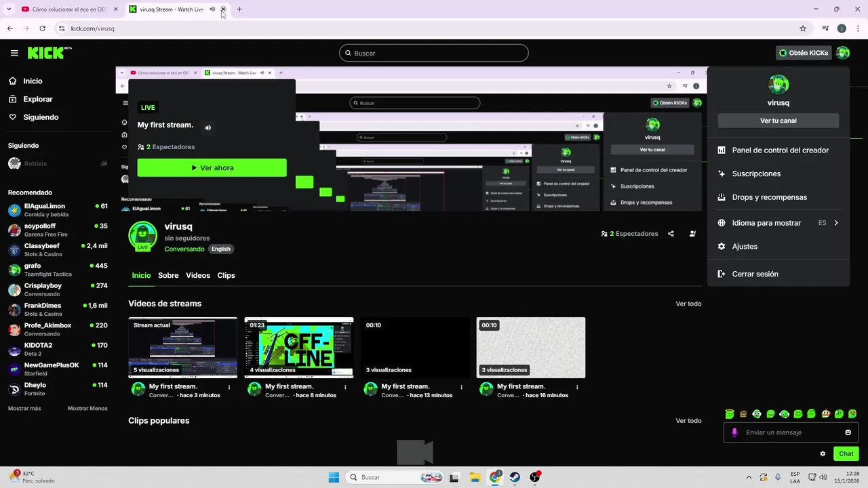Open Classybeef recommended channel
868x488 pixels.
58,249
